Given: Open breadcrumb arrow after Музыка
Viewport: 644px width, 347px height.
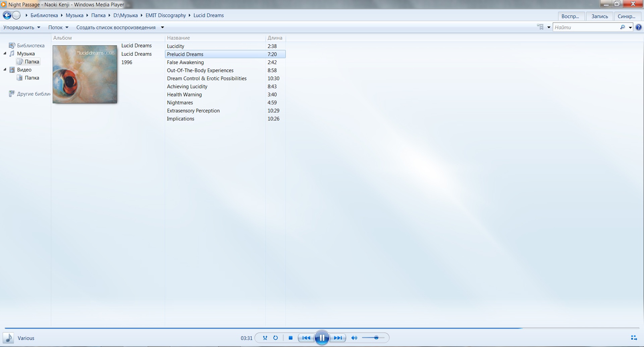Looking at the screenshot, I should 88,15.
